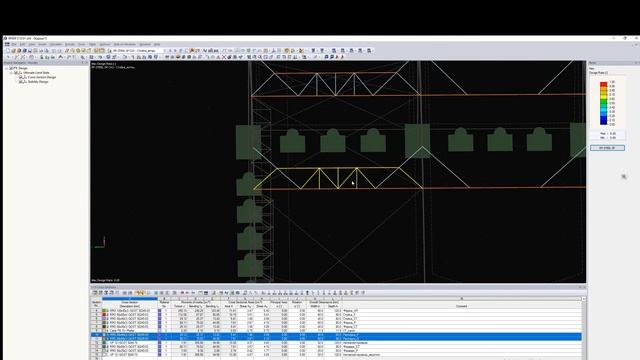The height and width of the screenshot is (360, 640).
Task: Toggle the Ultimate Limit State checkbox
Action: click(16, 73)
